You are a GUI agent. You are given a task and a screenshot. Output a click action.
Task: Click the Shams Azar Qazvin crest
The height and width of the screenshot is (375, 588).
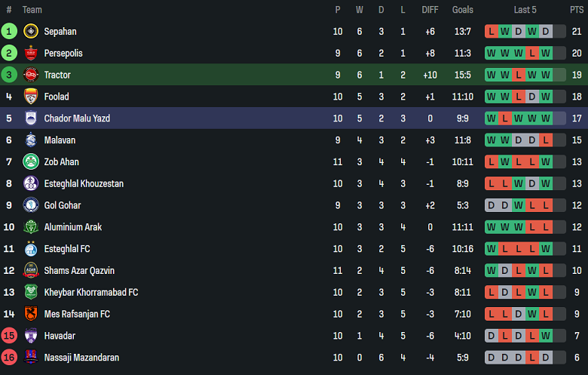point(31,270)
